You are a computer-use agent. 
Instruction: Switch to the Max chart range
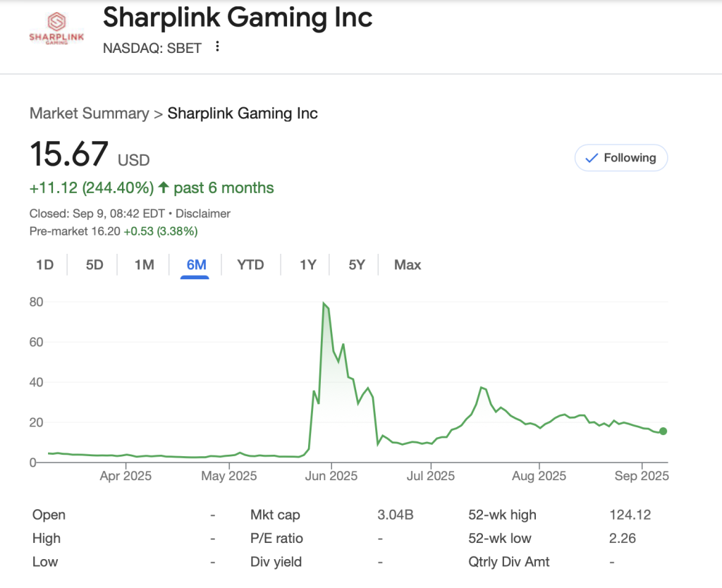coord(408,265)
